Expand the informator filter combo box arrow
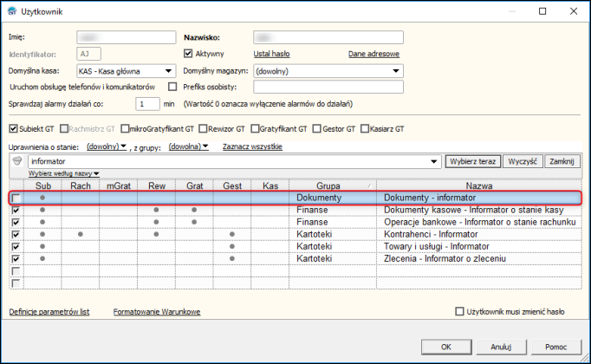The width and height of the screenshot is (591, 364). click(434, 161)
